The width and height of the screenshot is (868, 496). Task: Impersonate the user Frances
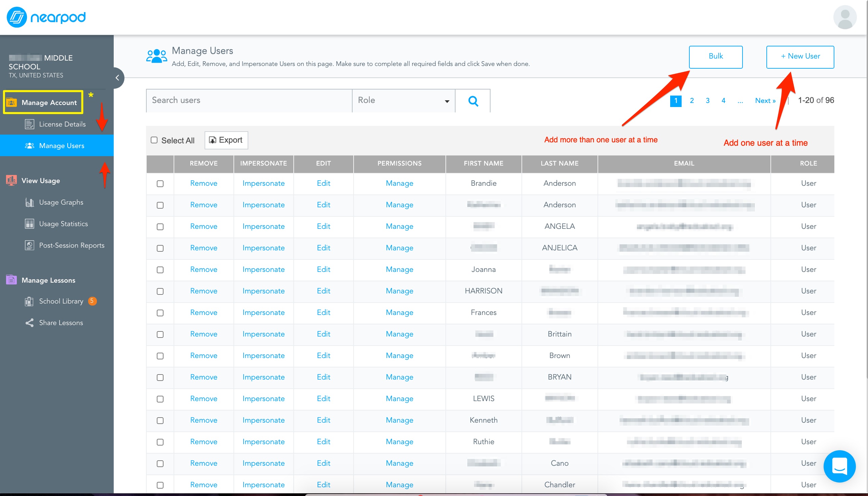click(263, 312)
